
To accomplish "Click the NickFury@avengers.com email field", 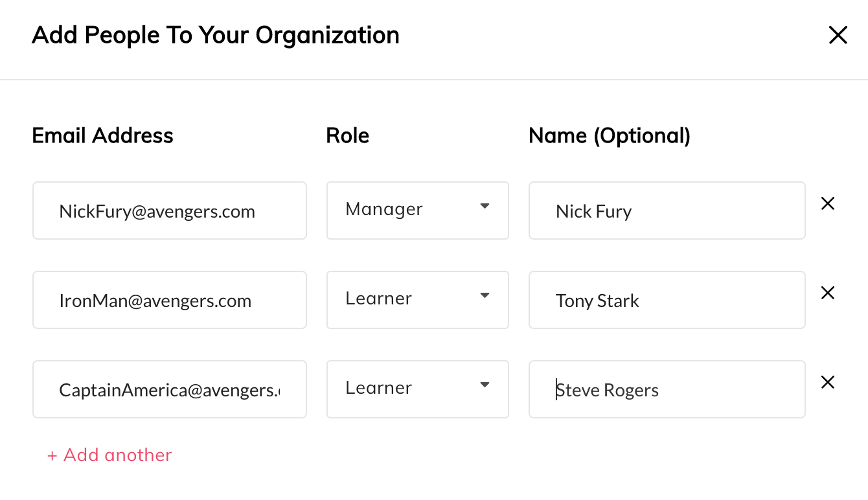I will point(169,210).
